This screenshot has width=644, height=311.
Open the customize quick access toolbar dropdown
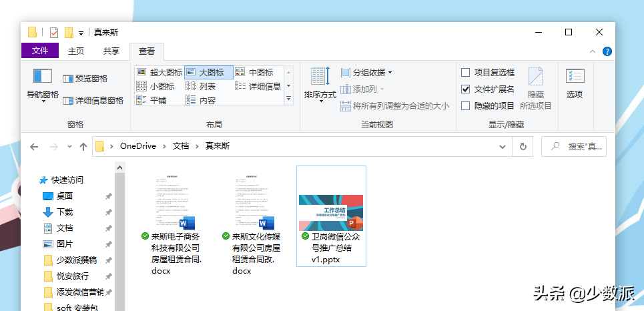point(81,33)
